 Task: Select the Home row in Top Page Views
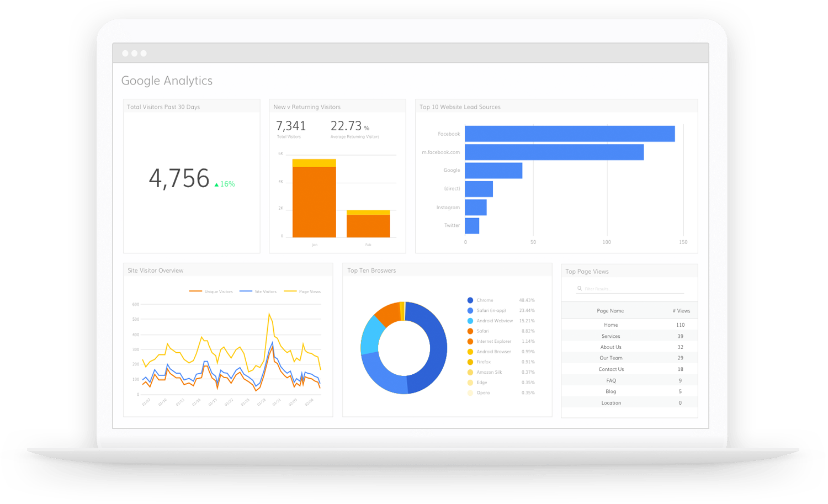(x=629, y=325)
